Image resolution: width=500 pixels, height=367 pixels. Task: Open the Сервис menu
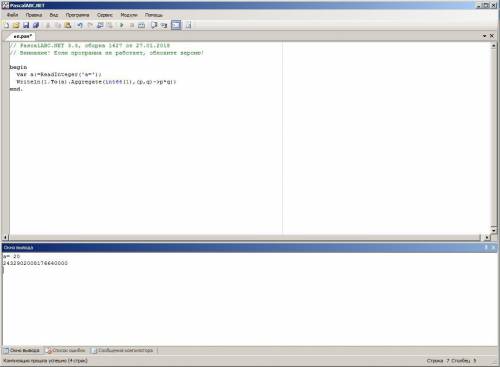(105, 15)
